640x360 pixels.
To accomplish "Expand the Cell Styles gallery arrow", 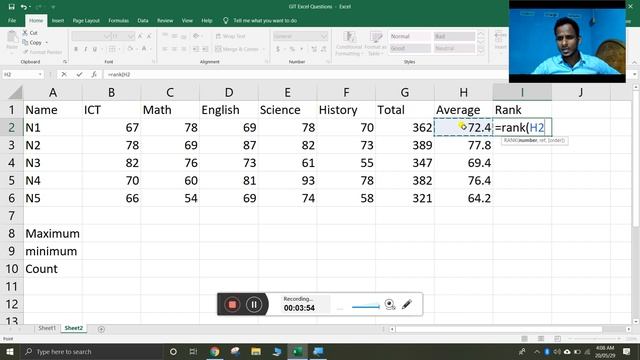I will point(481,51).
